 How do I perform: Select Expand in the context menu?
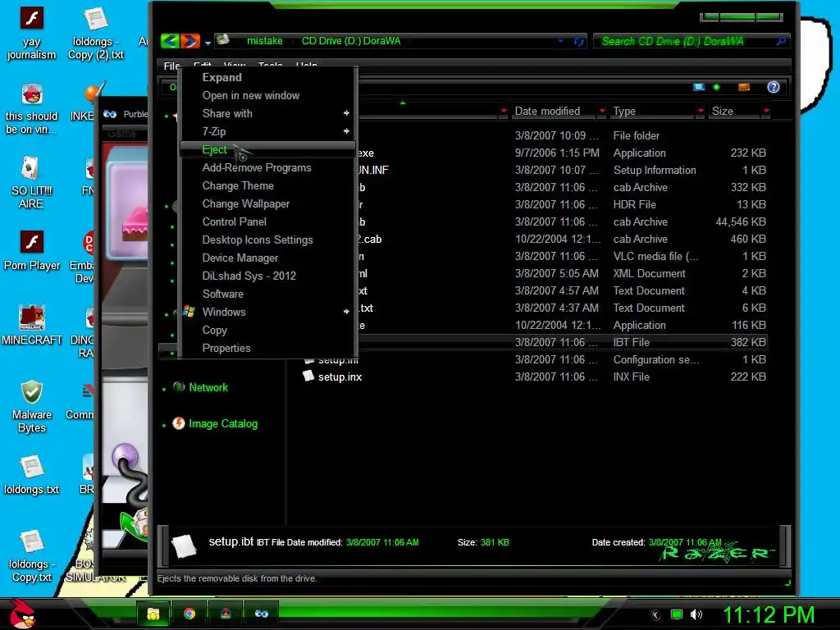coord(267,77)
